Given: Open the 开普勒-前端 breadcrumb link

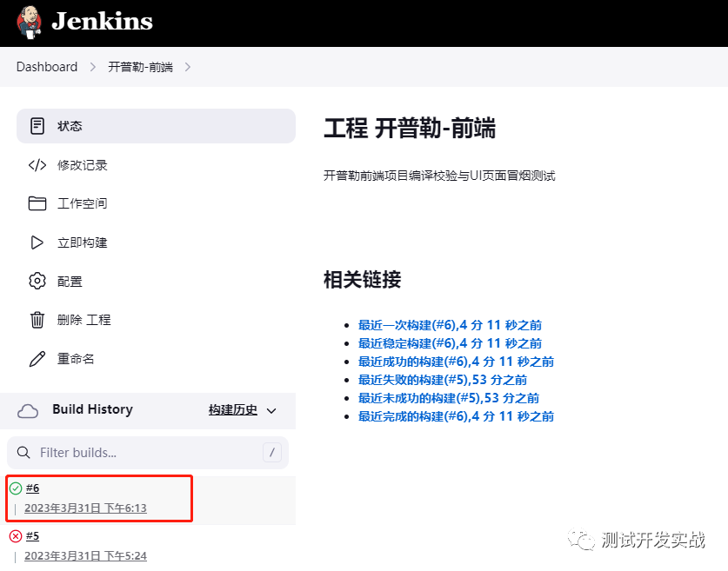Looking at the screenshot, I should tap(141, 67).
